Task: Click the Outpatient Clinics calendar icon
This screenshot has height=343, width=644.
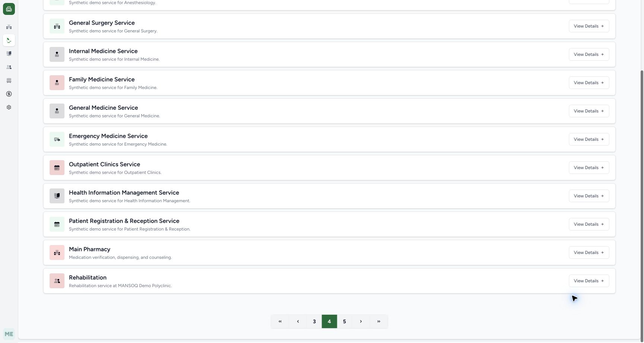Action: click(x=57, y=168)
